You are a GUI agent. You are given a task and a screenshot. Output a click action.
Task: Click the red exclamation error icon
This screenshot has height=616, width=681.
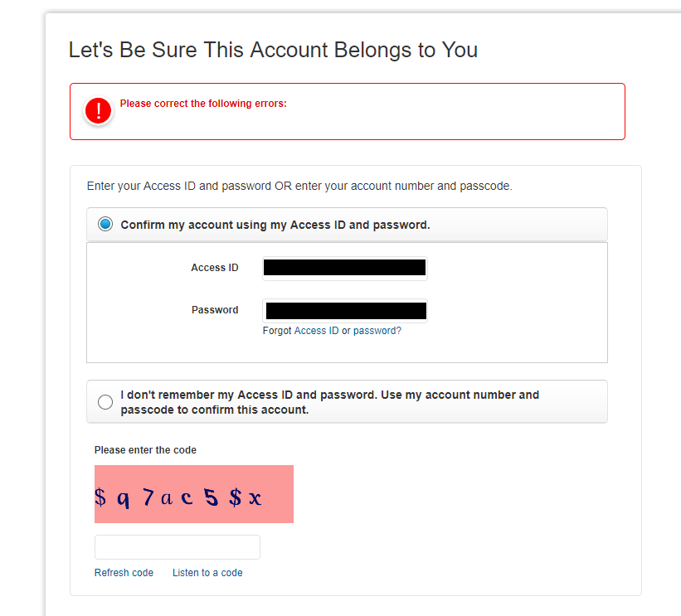click(x=97, y=109)
